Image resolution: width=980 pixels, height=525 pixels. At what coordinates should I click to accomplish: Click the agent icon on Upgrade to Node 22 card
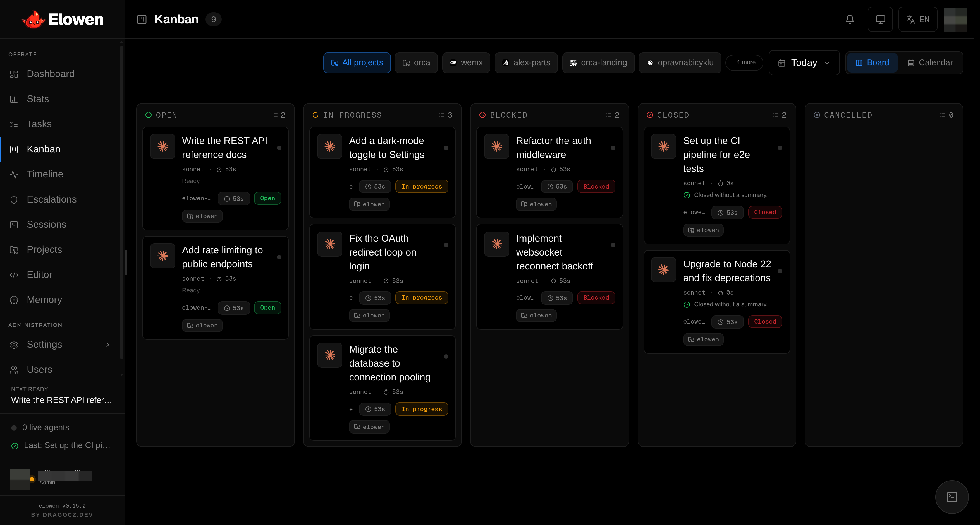pyautogui.click(x=663, y=269)
